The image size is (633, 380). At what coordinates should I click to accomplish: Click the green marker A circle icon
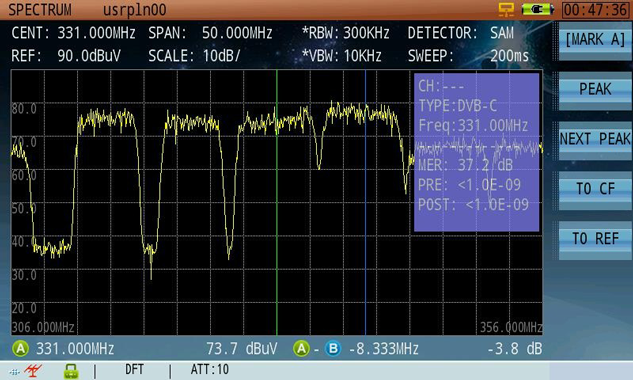click(20, 349)
